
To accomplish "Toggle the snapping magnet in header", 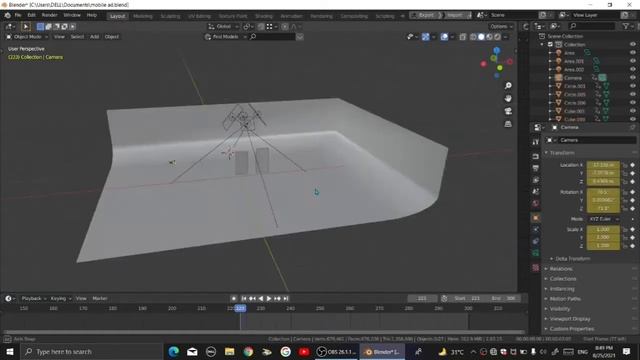I will point(261,27).
